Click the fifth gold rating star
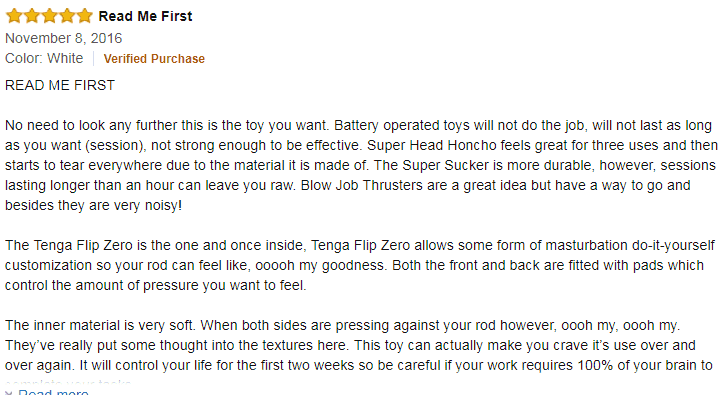 84,16
